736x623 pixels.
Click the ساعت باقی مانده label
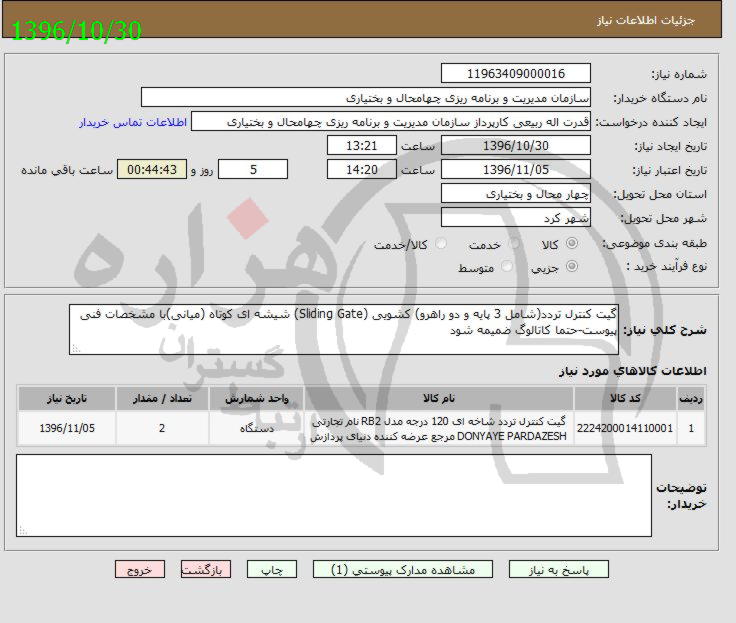coord(67,170)
